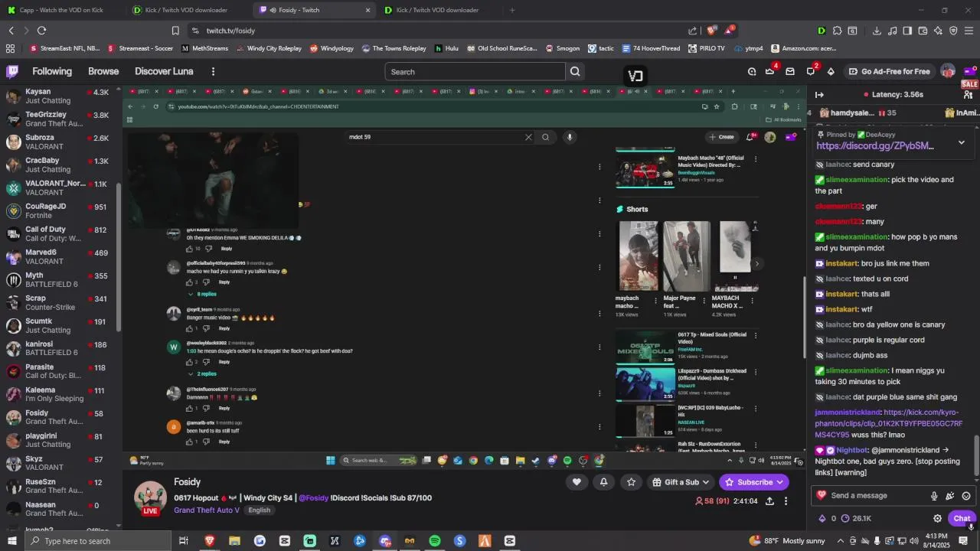The width and height of the screenshot is (980, 551).
Task: Open the chat settings gear
Action: (x=937, y=518)
